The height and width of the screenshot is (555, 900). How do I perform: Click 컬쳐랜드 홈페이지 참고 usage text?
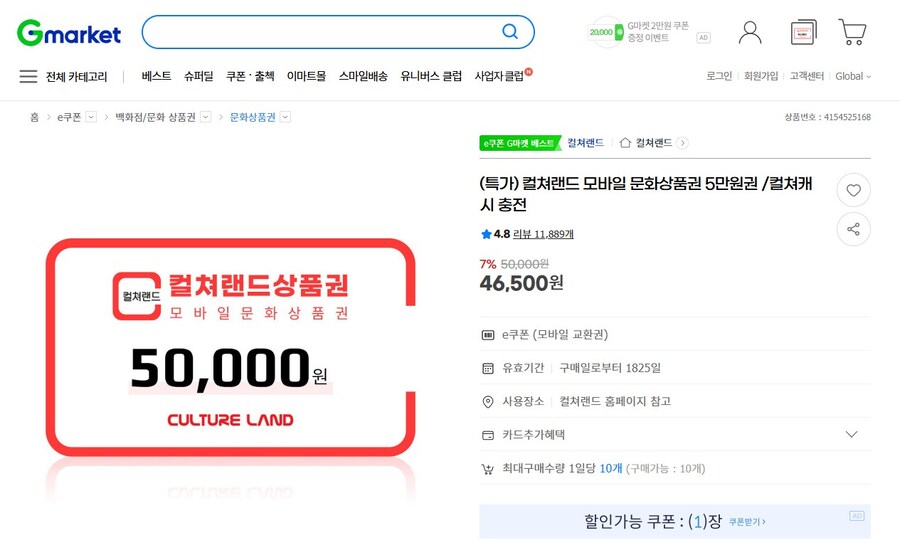pyautogui.click(x=615, y=401)
